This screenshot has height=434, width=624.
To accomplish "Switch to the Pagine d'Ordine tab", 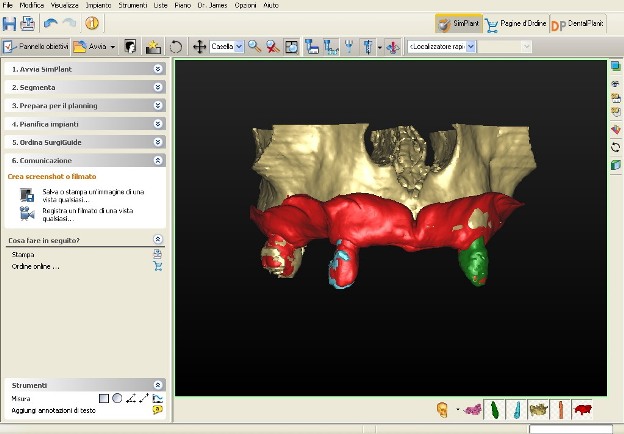I will click(x=516, y=23).
